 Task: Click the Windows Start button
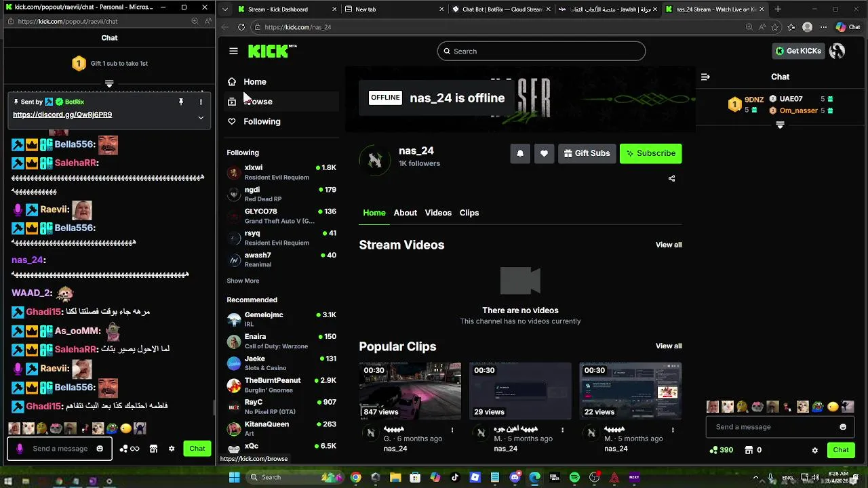(x=234, y=477)
